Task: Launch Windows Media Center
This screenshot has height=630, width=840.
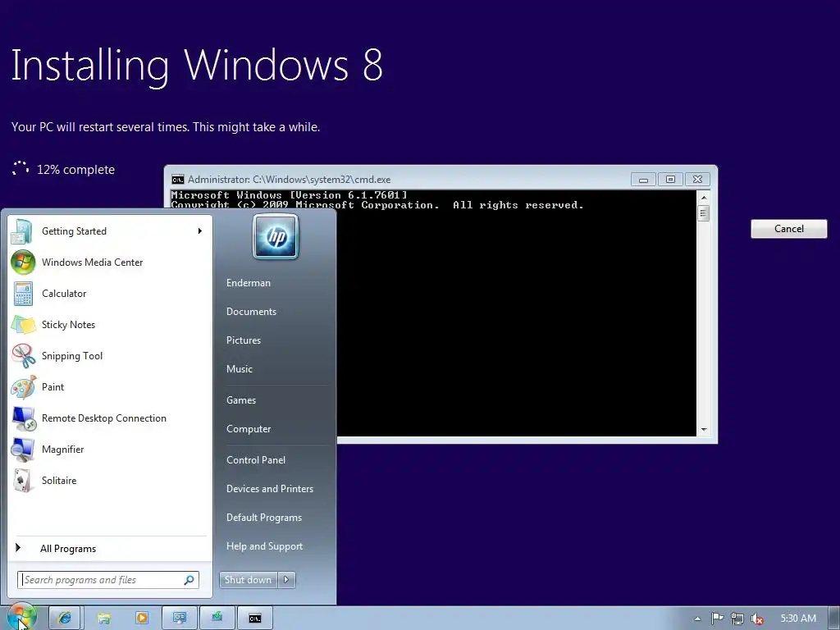Action: coord(110,262)
